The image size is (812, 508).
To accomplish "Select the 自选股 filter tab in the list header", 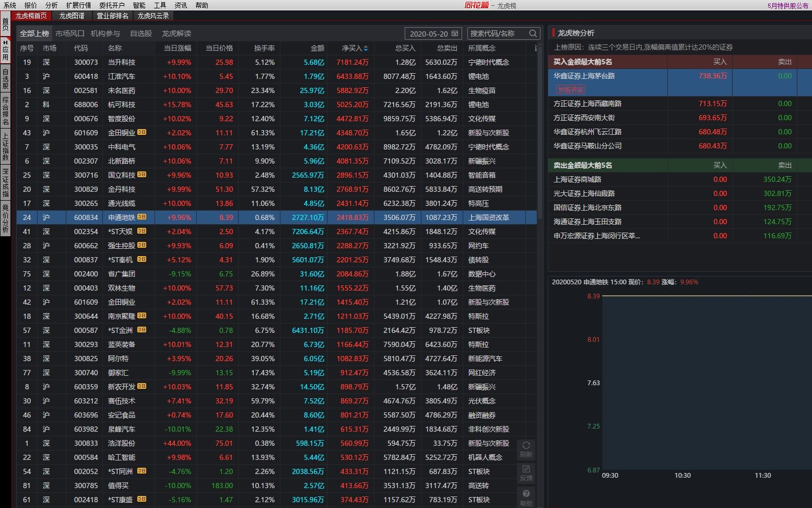I will click(141, 33).
